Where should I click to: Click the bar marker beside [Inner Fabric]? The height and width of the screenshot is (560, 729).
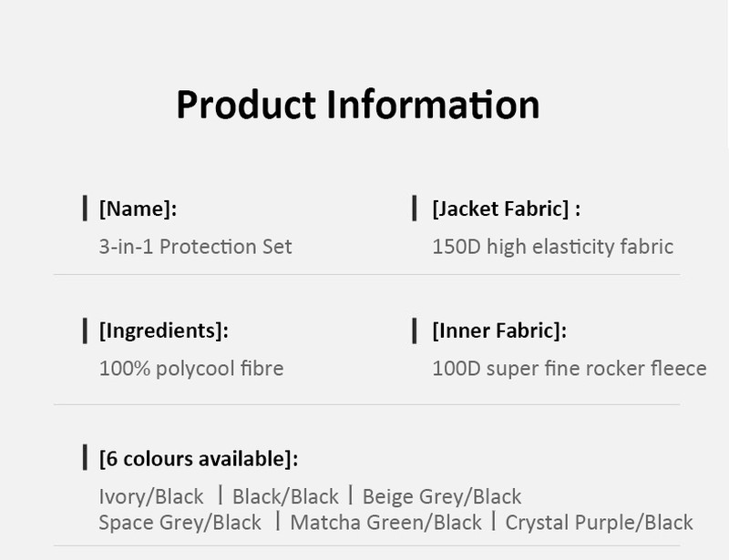[x=415, y=329]
